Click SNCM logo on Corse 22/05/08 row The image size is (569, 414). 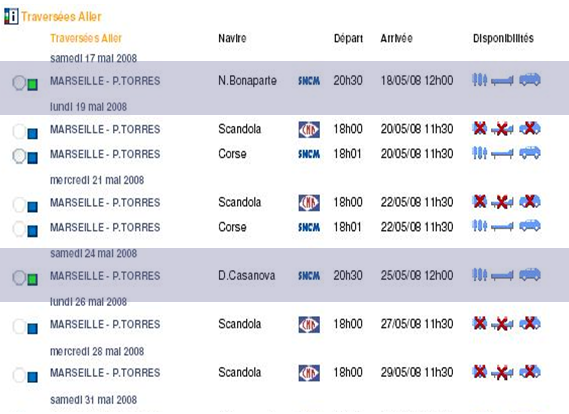pyautogui.click(x=309, y=227)
